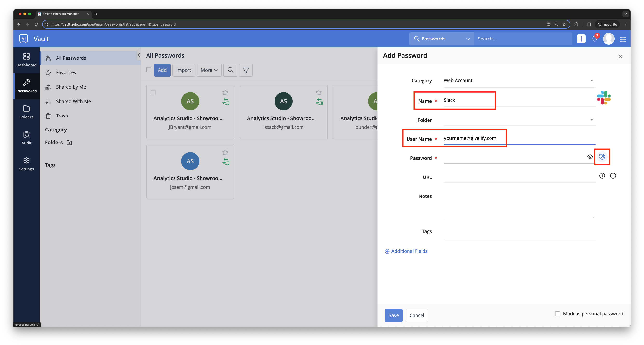The width and height of the screenshot is (644, 345).
Task: Click the Category heading in sidebar
Action: (56, 130)
